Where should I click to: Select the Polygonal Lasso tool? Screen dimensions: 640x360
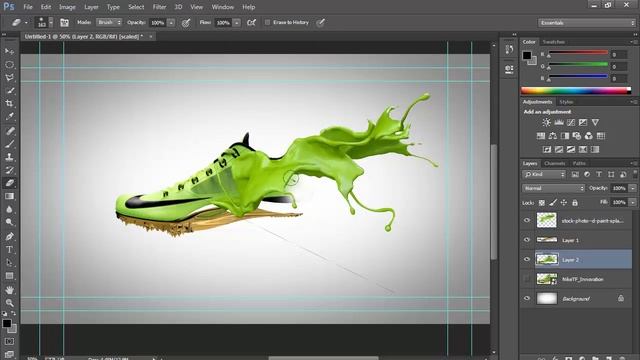point(9,78)
